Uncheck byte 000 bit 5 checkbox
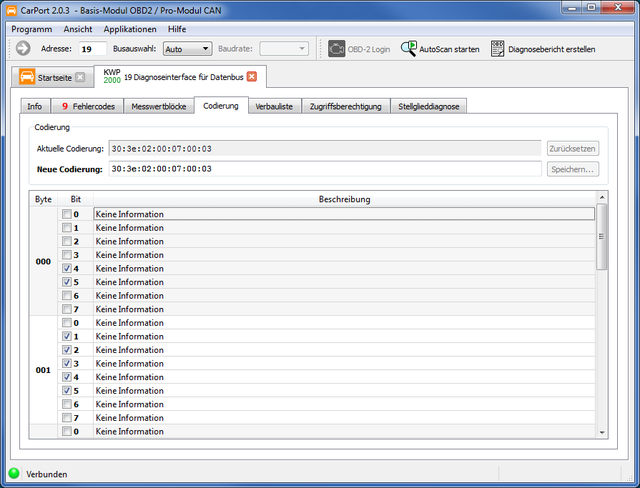This screenshot has width=640, height=488. [x=67, y=282]
